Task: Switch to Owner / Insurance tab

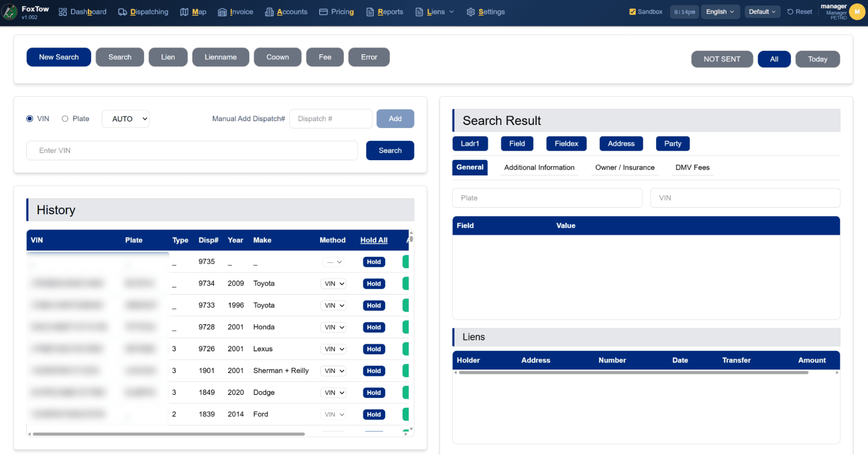Action: tap(625, 168)
